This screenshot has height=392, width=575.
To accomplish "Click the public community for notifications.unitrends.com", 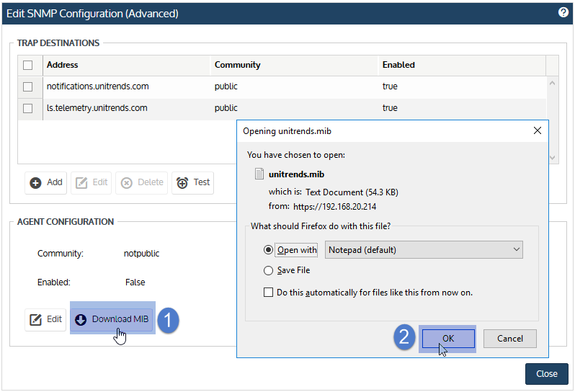I will tap(226, 86).
